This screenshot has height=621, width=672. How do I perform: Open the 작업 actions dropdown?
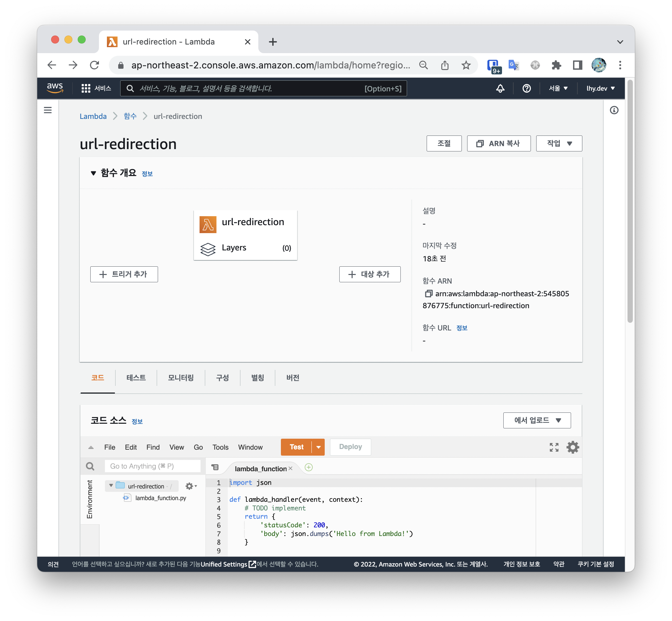click(559, 143)
